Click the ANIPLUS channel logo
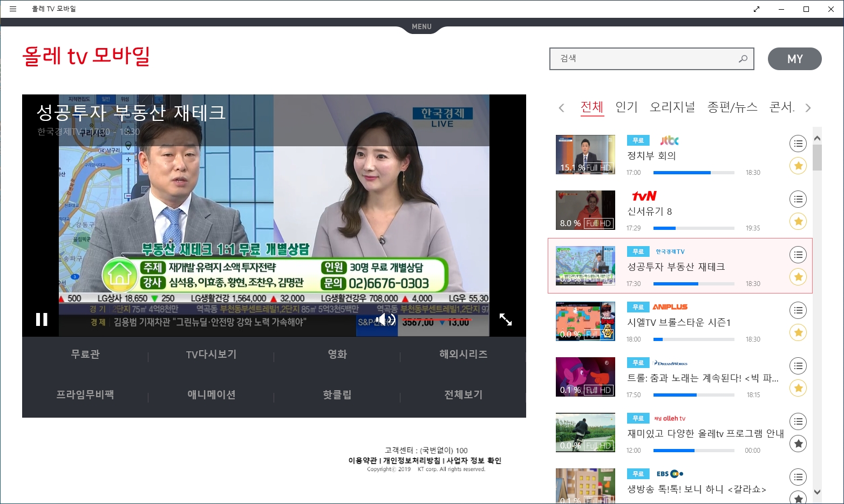This screenshot has height=504, width=844. [670, 307]
